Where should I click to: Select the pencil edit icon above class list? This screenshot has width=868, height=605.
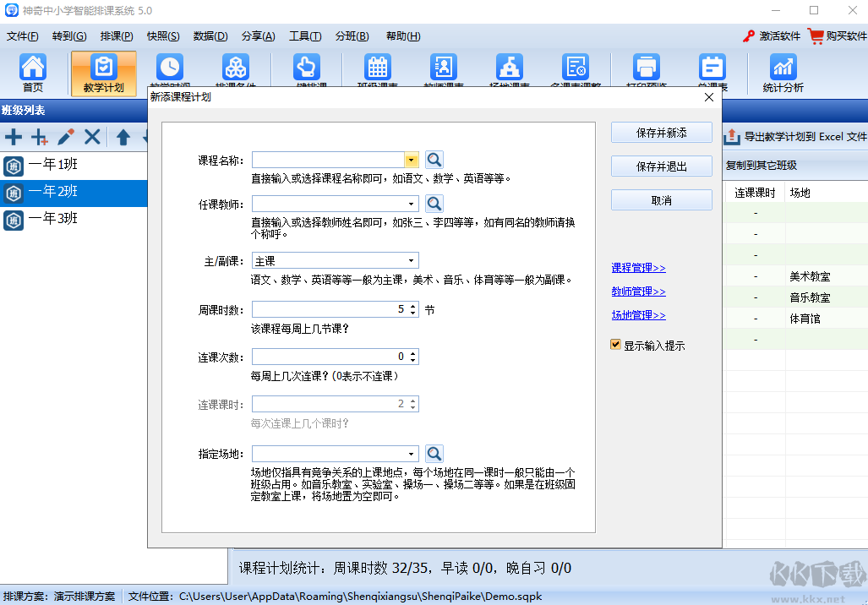[x=66, y=136]
